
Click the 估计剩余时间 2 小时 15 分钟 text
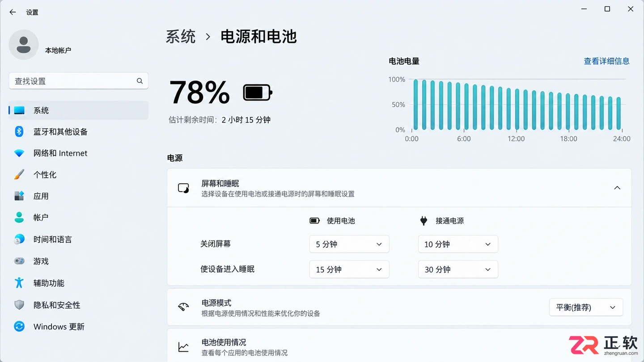(x=220, y=120)
